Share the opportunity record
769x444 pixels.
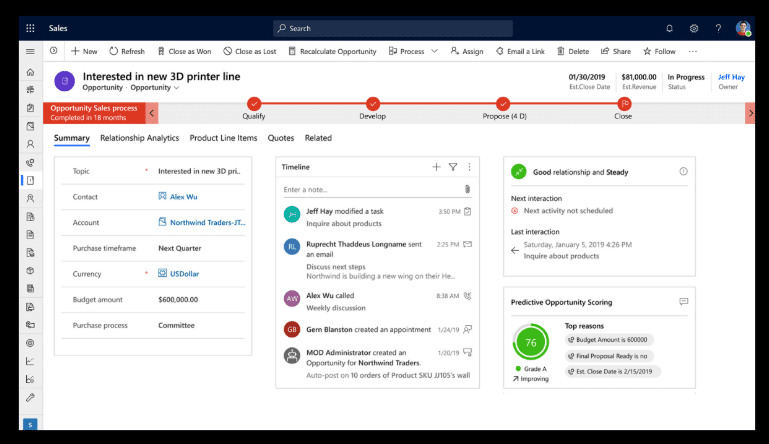tap(616, 51)
